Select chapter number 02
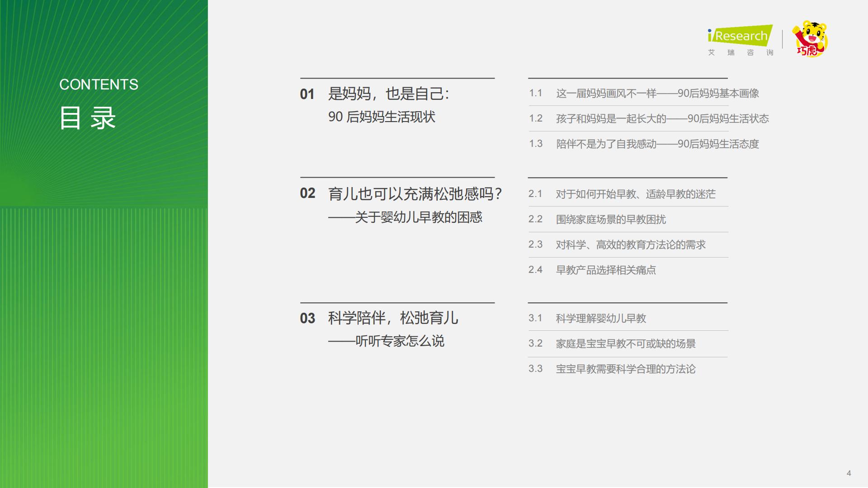This screenshot has height=488, width=868. pos(307,193)
